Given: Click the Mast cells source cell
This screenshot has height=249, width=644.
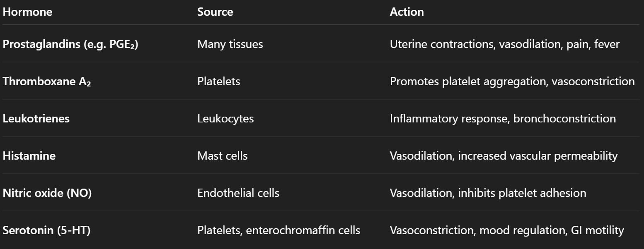Looking at the screenshot, I should tap(222, 156).
